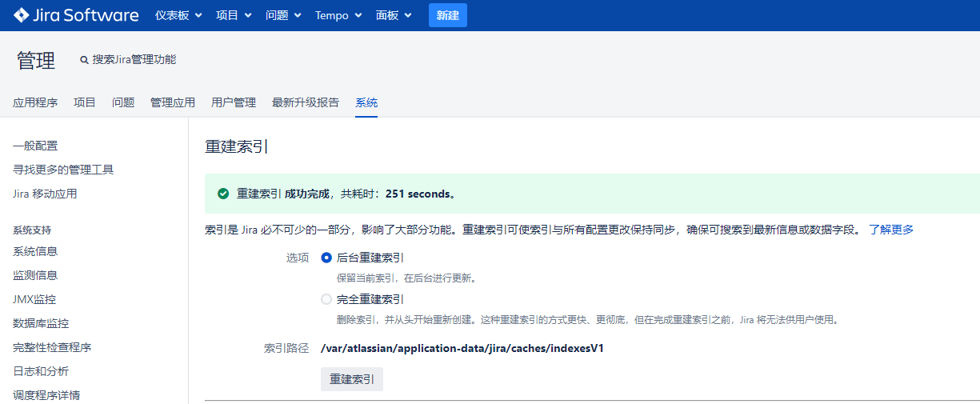Open 调度程序详情 in the sidebar
This screenshot has height=404, width=980.
point(46,395)
